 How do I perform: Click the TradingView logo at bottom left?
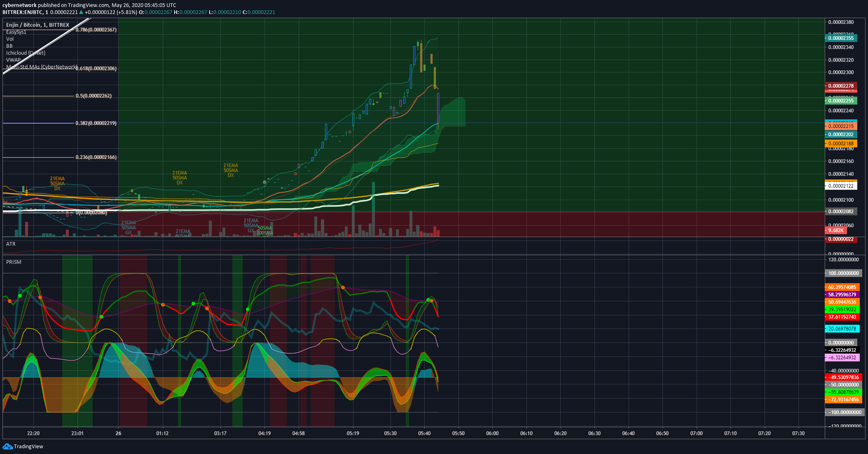pyautogui.click(x=23, y=447)
